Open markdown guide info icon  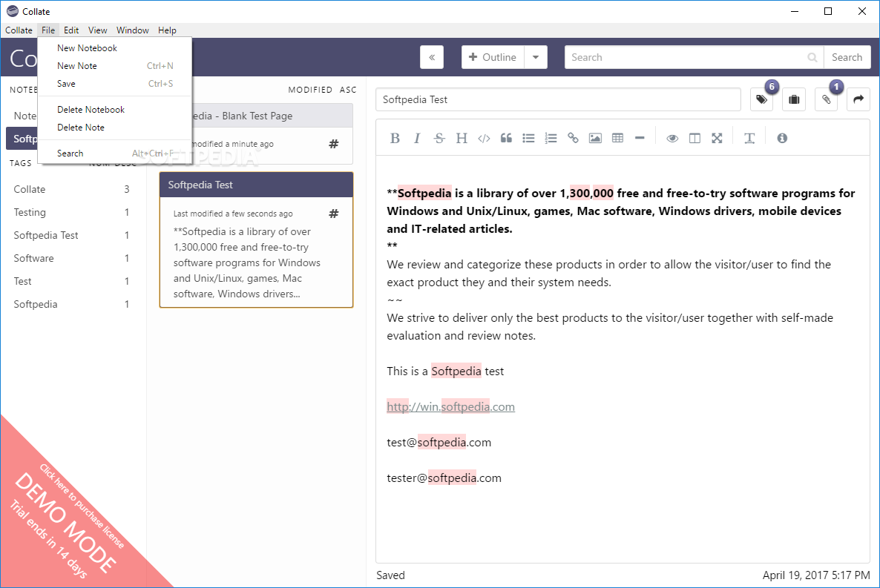(782, 138)
